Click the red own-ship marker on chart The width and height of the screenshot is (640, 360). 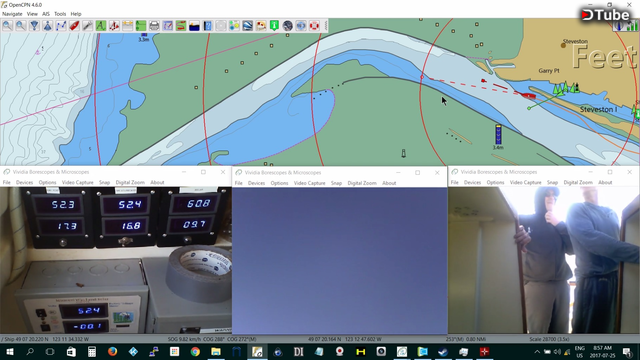coord(529,96)
